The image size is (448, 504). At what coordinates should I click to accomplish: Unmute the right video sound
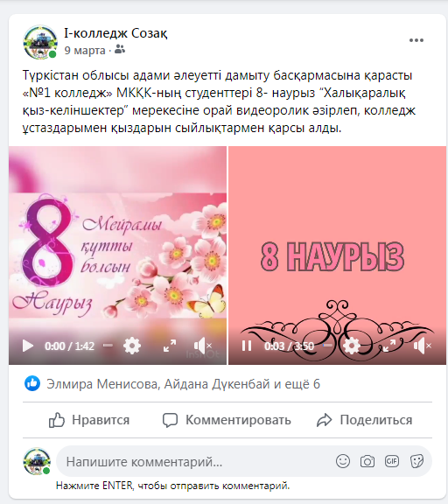click(423, 346)
